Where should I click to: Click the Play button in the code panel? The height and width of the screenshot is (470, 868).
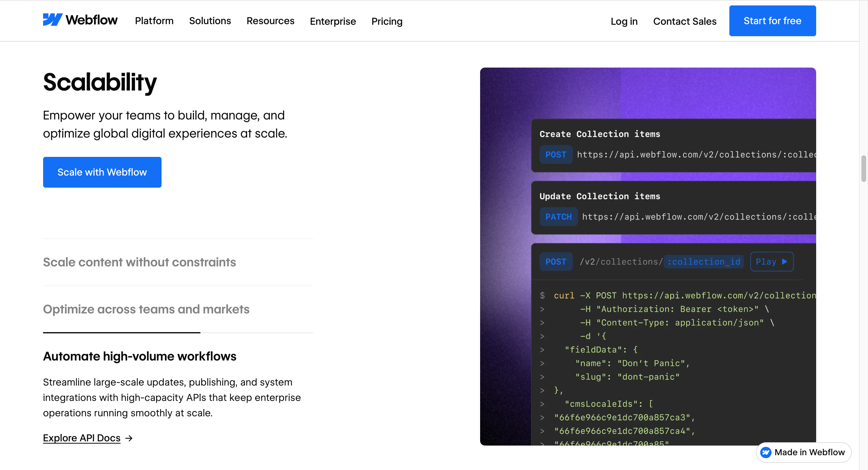point(772,262)
